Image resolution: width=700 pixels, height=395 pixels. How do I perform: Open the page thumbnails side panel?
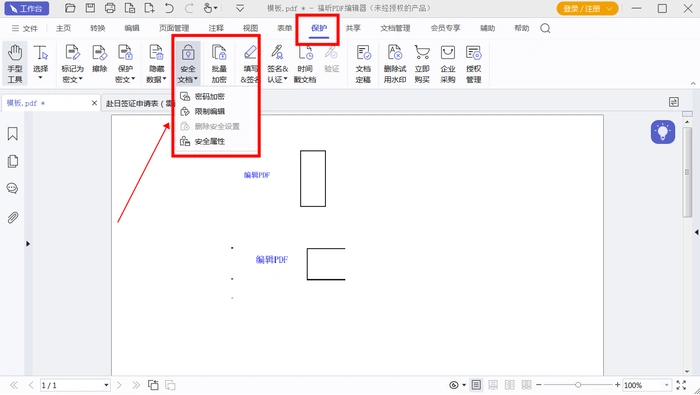[12, 161]
